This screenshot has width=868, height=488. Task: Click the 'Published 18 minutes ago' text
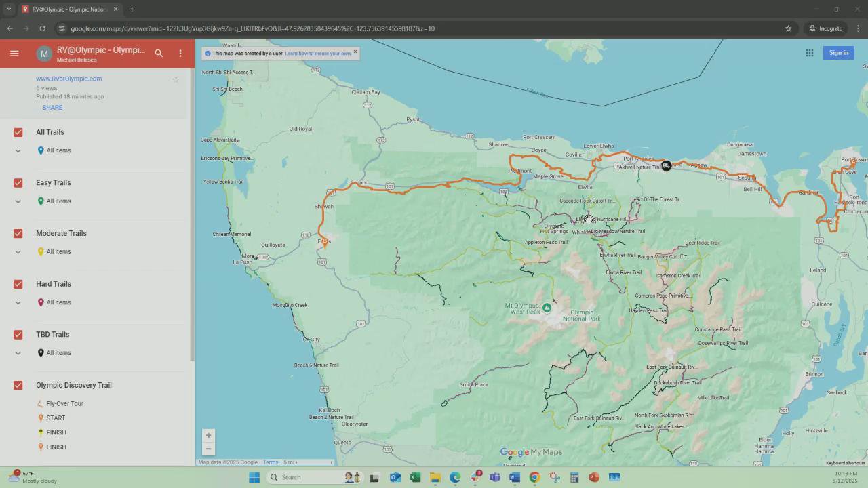[70, 96]
